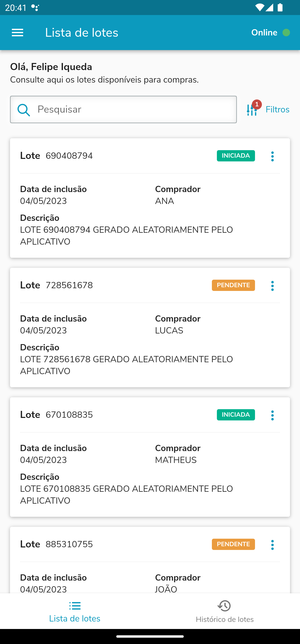This screenshot has width=300, height=644.
Task: Open options for lote 728561678
Action: pyautogui.click(x=272, y=286)
